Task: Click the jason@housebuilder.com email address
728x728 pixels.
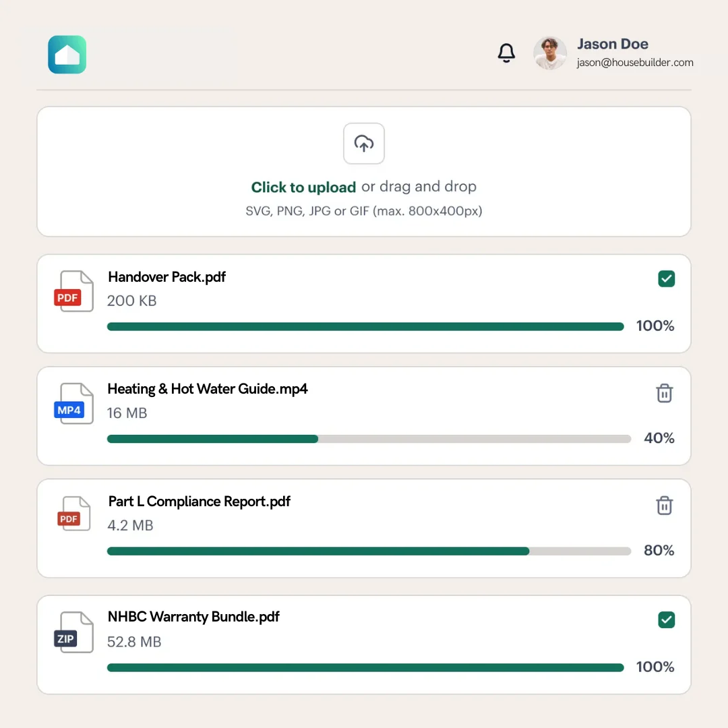Action: pos(635,63)
